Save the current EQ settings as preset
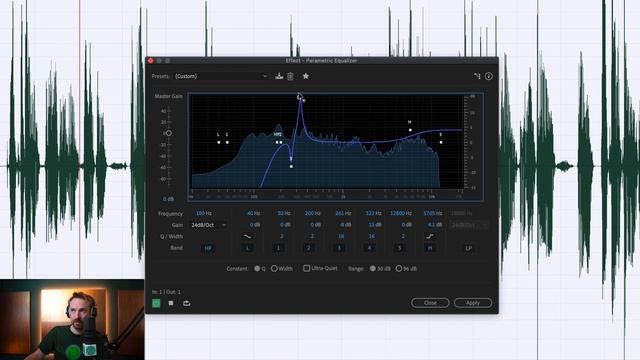 coord(279,76)
